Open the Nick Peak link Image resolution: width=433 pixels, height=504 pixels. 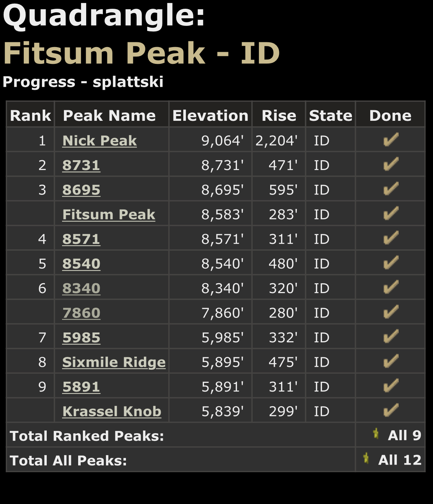coord(99,141)
